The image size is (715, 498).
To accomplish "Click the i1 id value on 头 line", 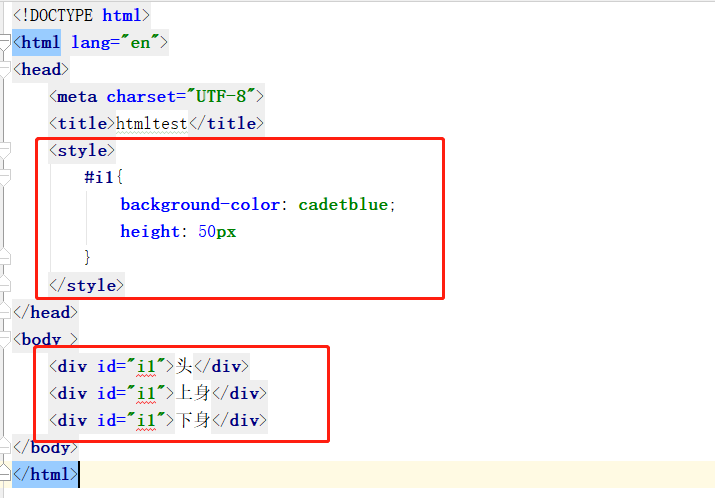I will pos(146,366).
